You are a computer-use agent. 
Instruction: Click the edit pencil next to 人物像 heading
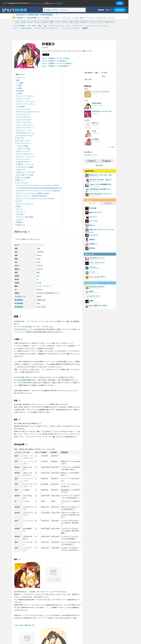point(21,339)
